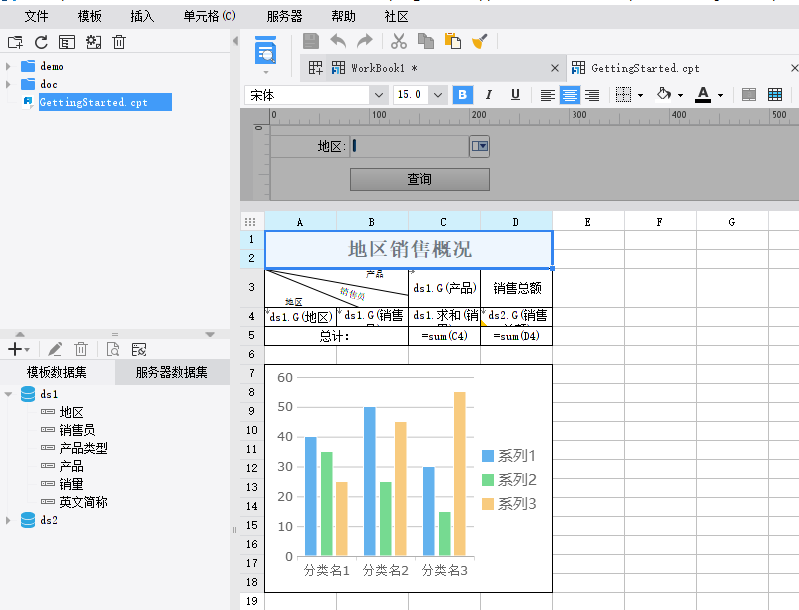Refresh the file tree
The width and height of the screenshot is (799, 610).
tap(41, 42)
